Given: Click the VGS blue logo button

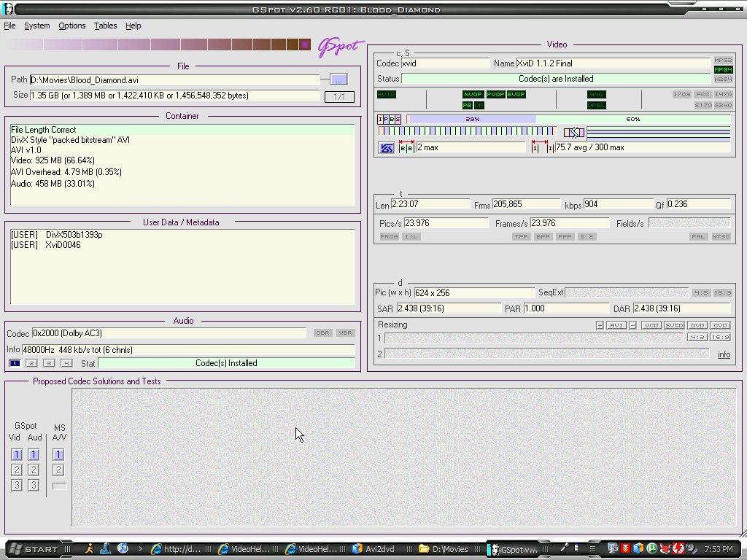Looking at the screenshot, I should [x=387, y=148].
